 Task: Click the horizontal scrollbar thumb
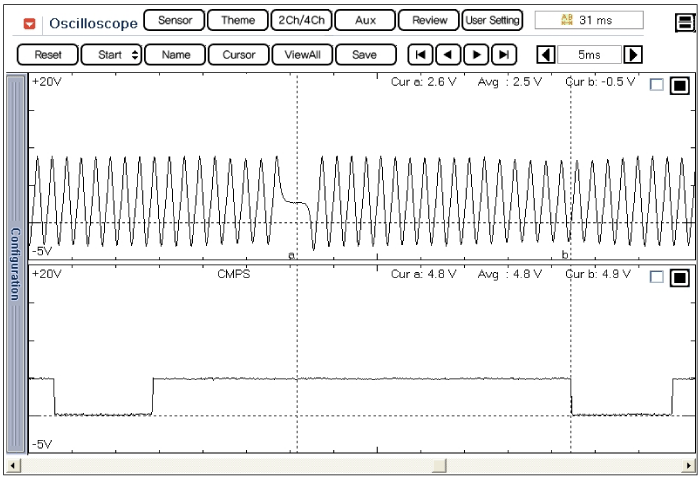pos(439,466)
